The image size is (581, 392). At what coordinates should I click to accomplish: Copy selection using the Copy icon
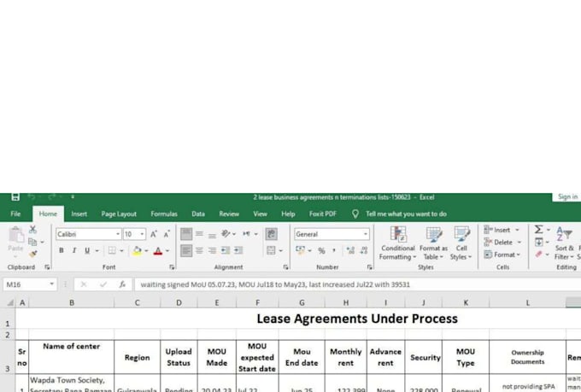tap(32, 242)
